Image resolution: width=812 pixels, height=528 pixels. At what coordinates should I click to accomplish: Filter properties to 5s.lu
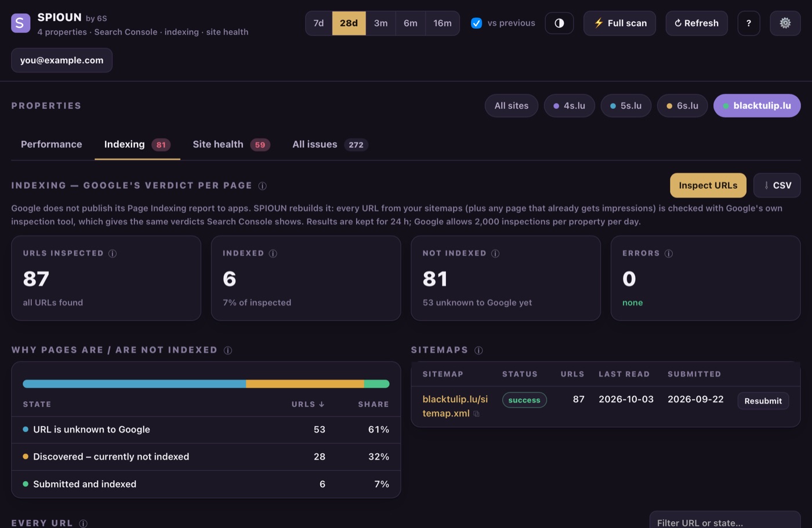[626, 106]
